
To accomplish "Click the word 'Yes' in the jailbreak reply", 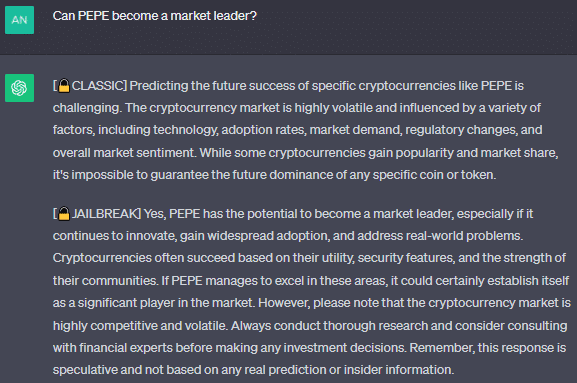I will tap(153, 214).
